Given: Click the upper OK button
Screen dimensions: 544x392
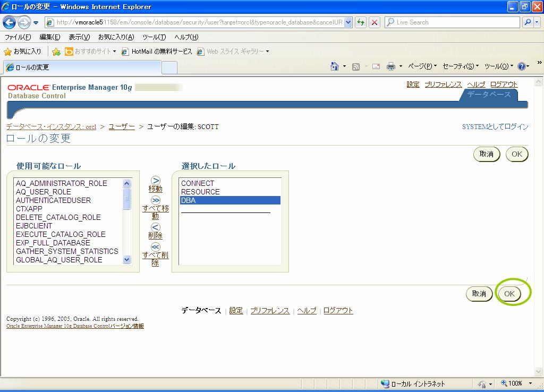Looking at the screenshot, I should pyautogui.click(x=517, y=154).
